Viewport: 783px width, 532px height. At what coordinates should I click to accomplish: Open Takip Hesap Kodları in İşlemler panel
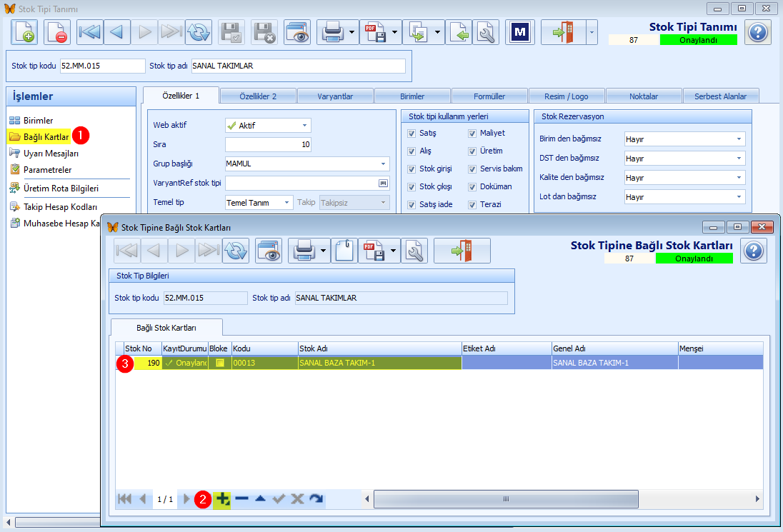pyautogui.click(x=54, y=206)
